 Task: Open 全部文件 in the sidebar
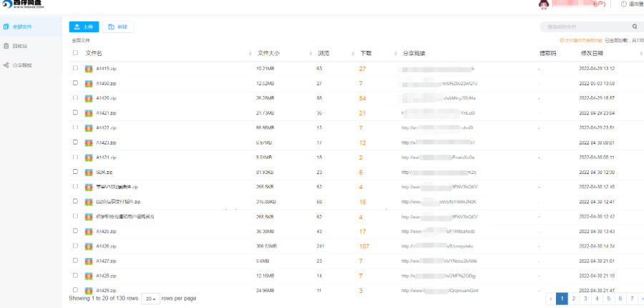[x=21, y=27]
